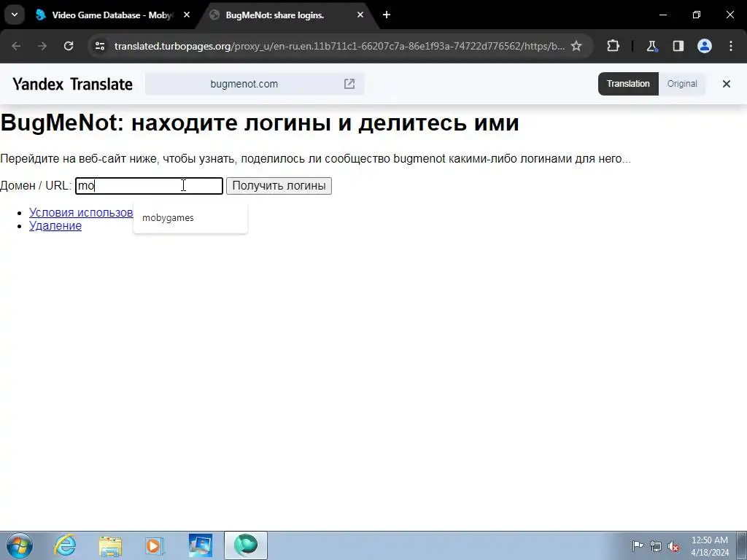Screen dimensions: 747x560
Task: Open the desktop monitor taskbar app
Action: (x=200, y=545)
